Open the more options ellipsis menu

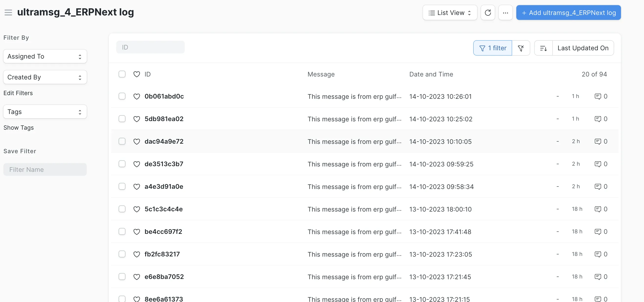point(506,12)
